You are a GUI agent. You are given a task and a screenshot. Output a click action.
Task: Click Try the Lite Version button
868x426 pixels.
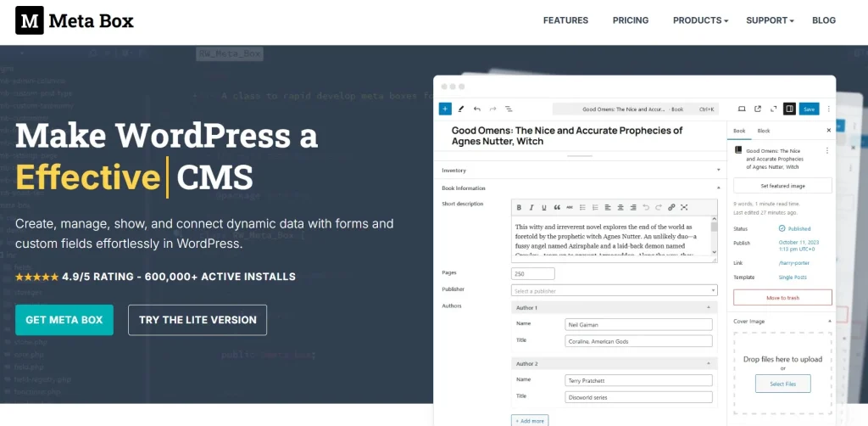pos(198,320)
